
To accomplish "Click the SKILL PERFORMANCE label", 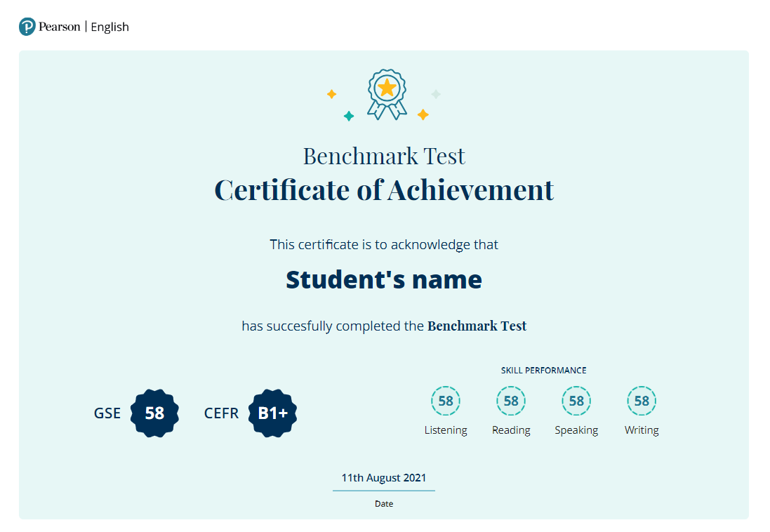I will pos(543,371).
